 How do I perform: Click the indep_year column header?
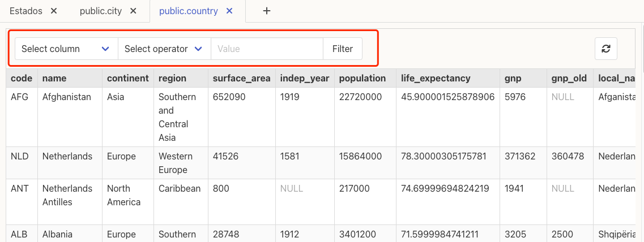pyautogui.click(x=305, y=78)
